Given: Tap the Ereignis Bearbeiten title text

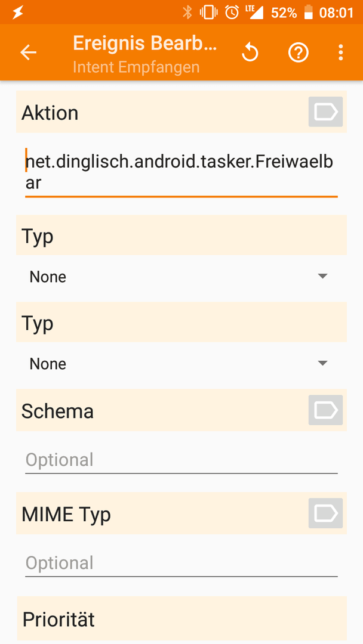Looking at the screenshot, I should [144, 43].
